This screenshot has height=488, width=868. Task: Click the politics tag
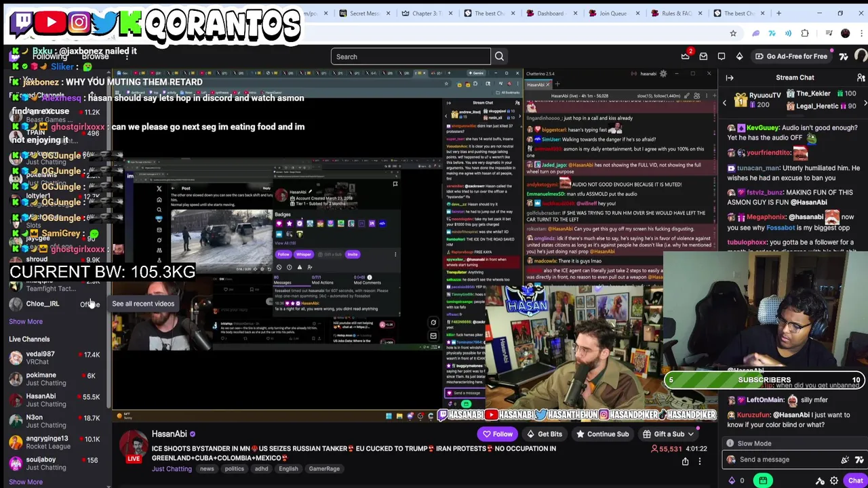[x=234, y=469]
